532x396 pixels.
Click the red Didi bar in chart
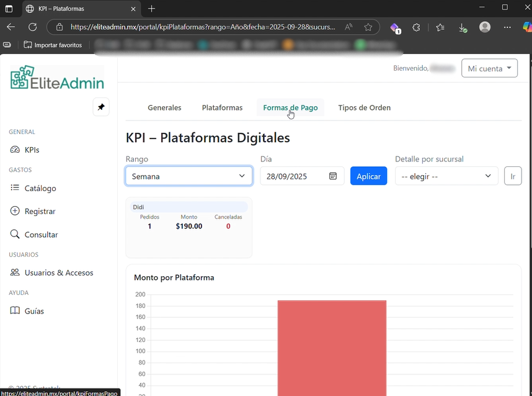[332, 348]
